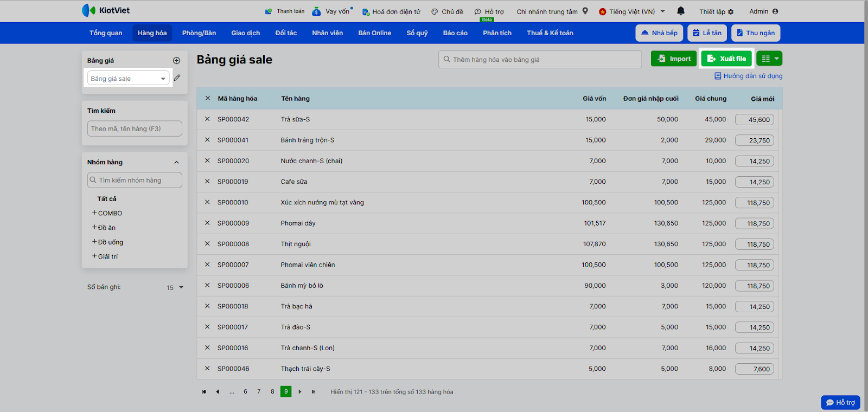Go to page 8 of results
This screenshot has height=412, width=868.
[x=272, y=391]
